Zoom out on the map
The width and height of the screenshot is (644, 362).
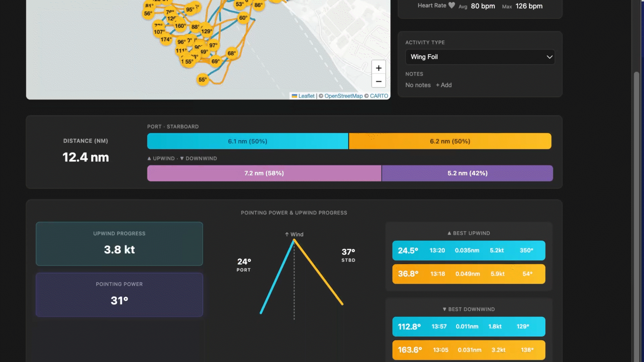pos(379,81)
